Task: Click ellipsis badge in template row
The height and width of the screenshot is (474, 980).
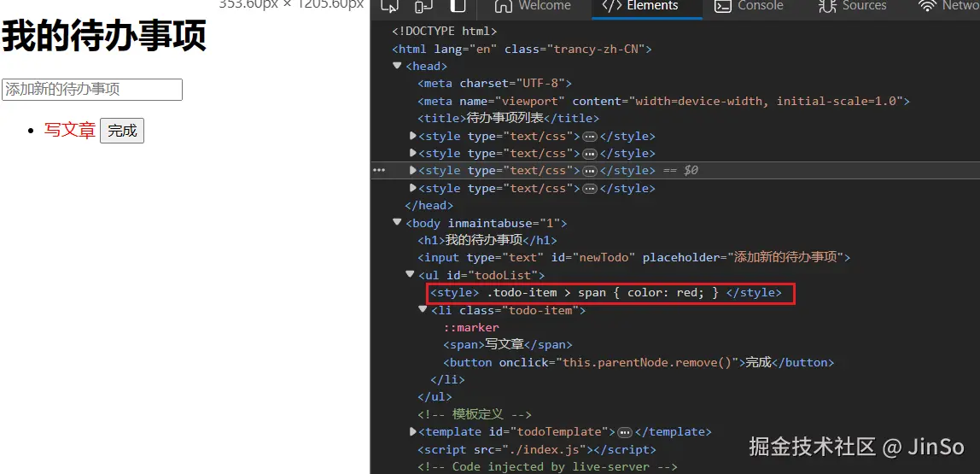Action: coord(624,432)
